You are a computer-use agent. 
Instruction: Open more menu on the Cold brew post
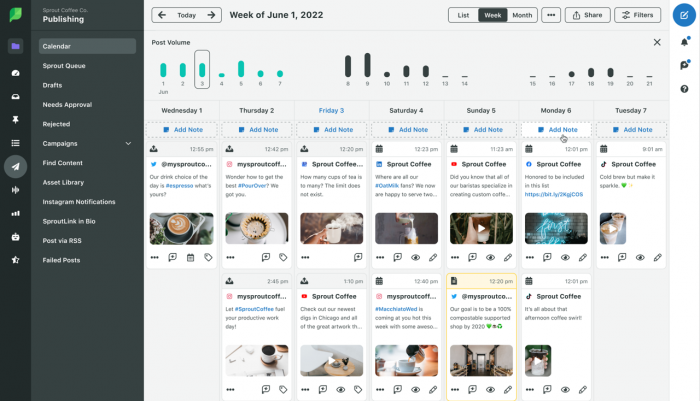pos(604,257)
